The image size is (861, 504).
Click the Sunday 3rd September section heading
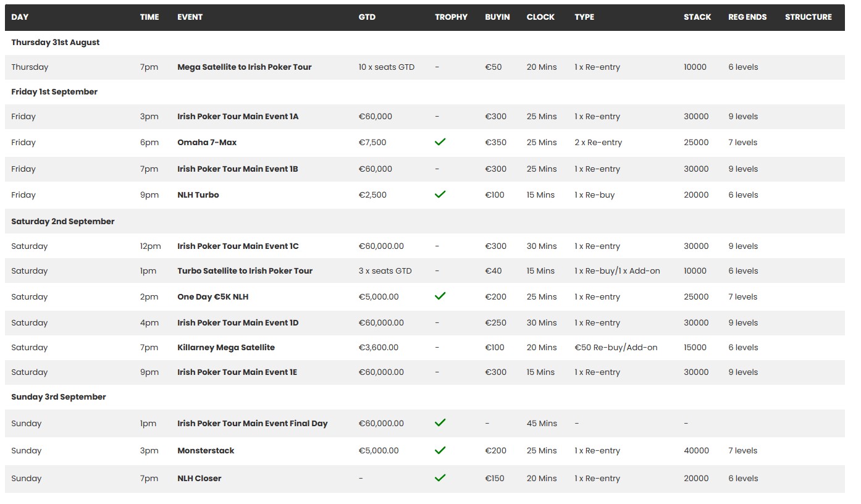coord(59,397)
